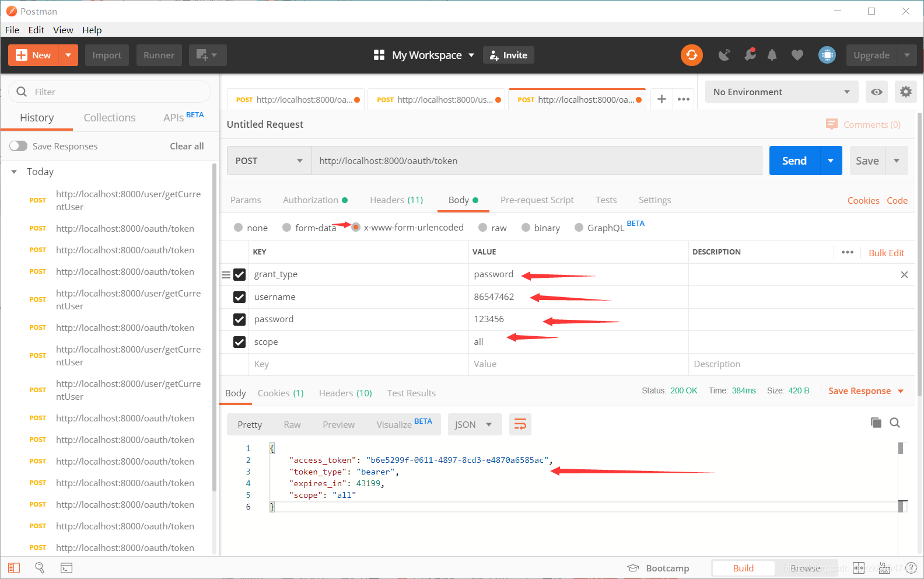The image size is (924, 579).
Task: Select the form-data body type
Action: coord(286,228)
